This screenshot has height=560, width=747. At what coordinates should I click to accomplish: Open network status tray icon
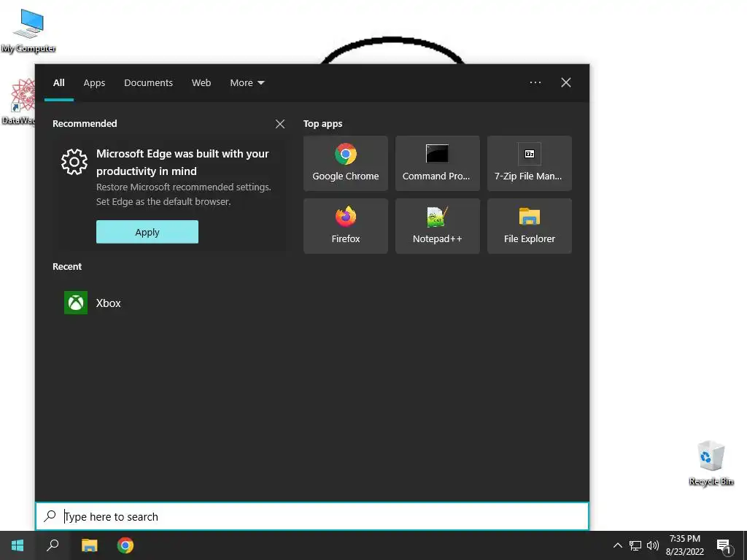point(635,545)
